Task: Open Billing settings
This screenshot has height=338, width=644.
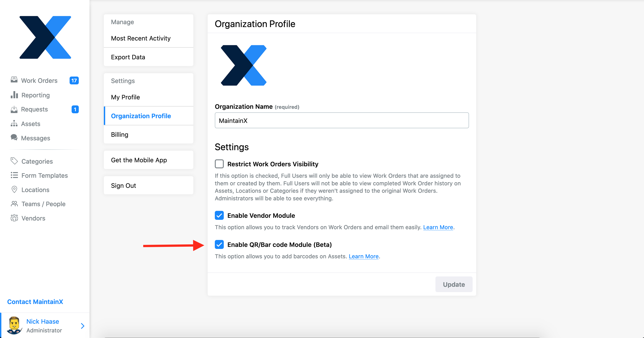Action: 149,135
